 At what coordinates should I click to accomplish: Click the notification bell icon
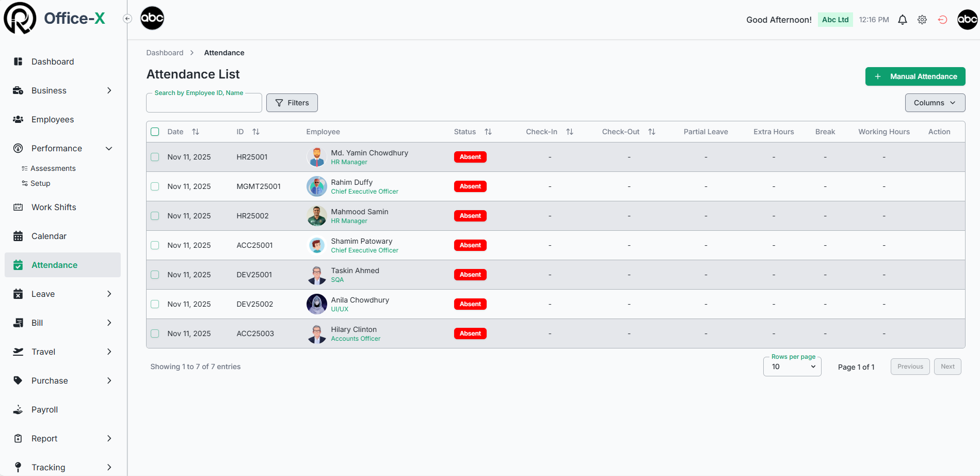pos(902,20)
